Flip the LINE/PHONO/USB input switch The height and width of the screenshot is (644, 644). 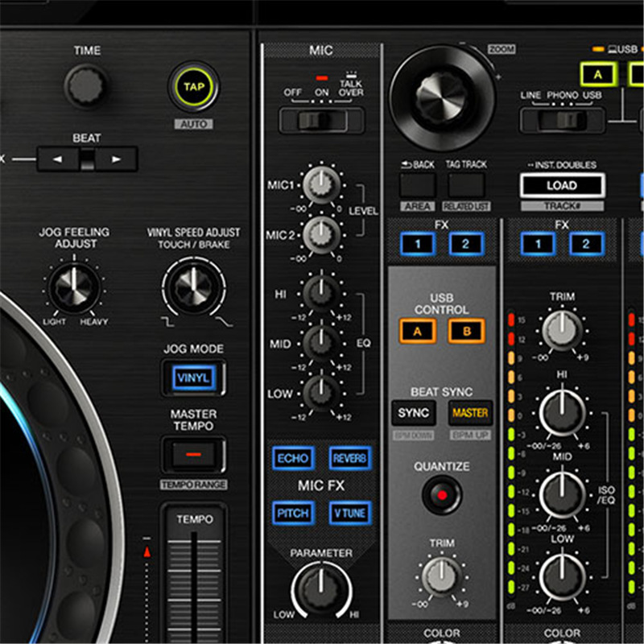[562, 120]
